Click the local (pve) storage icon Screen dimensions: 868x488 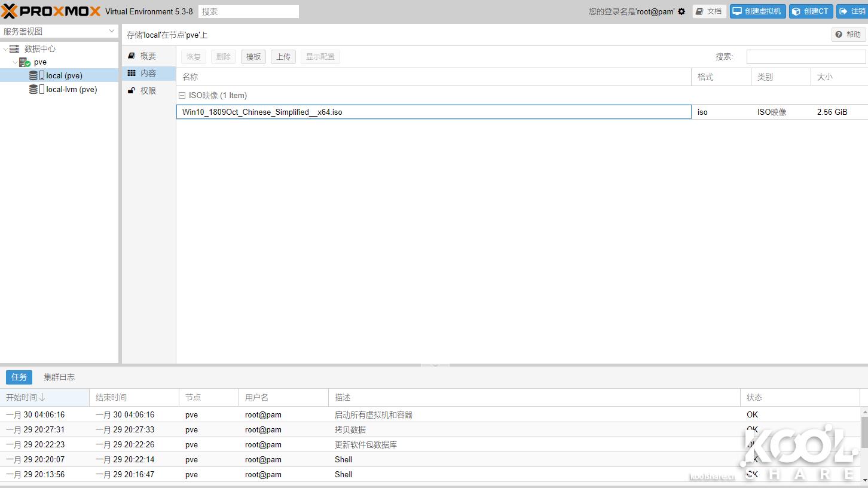point(34,76)
